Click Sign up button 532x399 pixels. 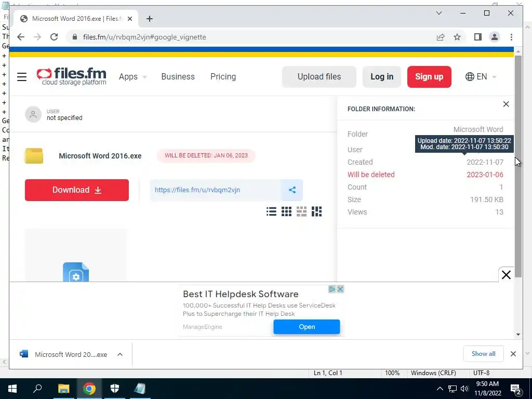[x=429, y=77]
